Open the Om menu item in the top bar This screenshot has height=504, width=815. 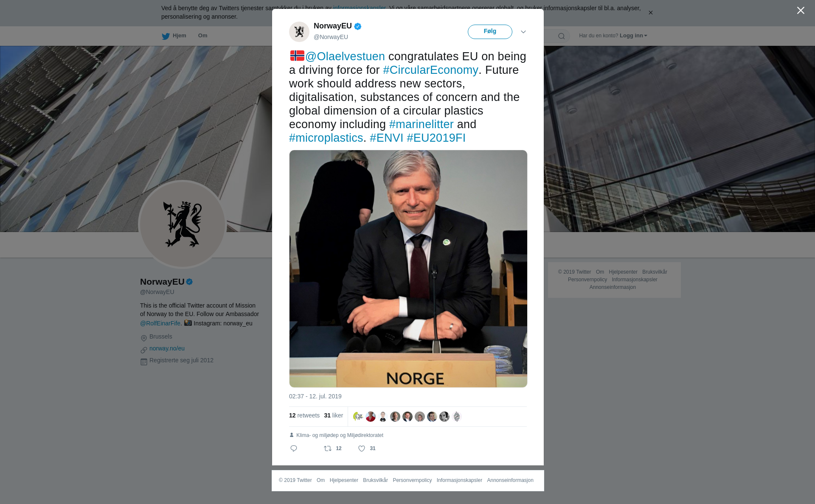click(202, 36)
